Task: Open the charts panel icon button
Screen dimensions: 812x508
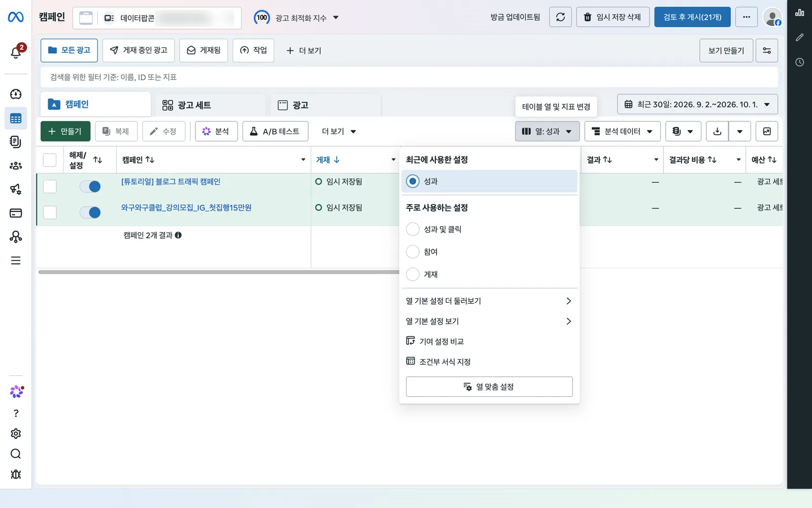Action: coord(767,132)
